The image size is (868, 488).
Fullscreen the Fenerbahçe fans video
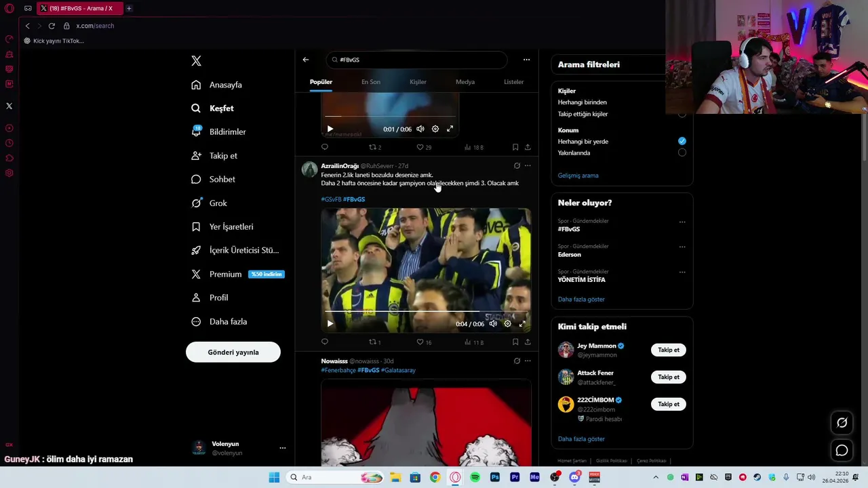pos(522,324)
